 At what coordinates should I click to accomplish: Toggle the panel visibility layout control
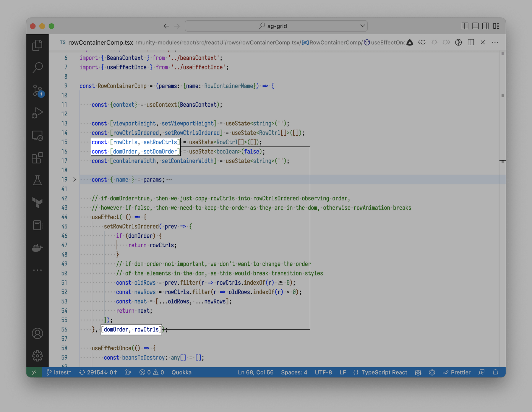tap(475, 26)
